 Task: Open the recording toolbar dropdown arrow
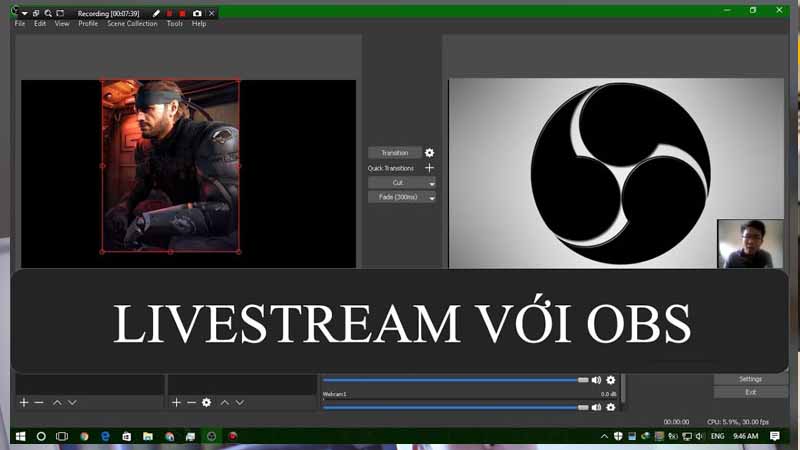(24, 13)
